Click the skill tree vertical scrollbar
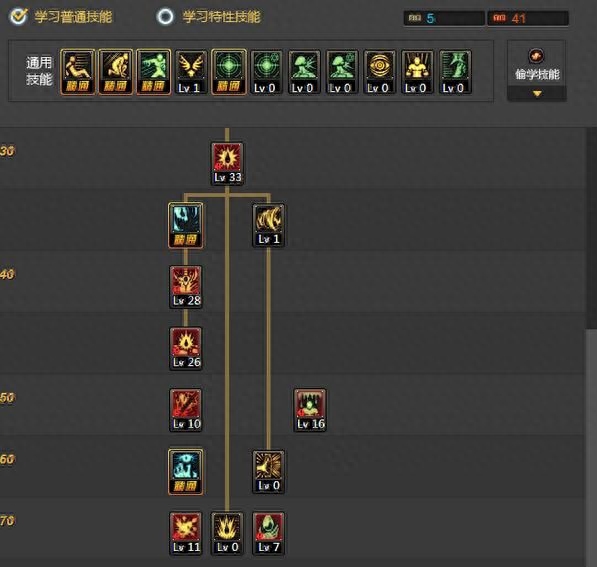Screen dimensions: 597x567 click(x=591, y=345)
